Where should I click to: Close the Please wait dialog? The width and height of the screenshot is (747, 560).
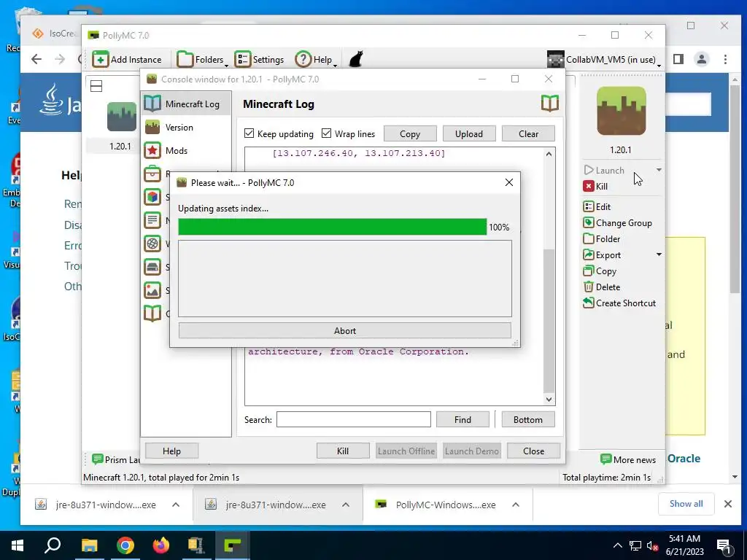[508, 182]
